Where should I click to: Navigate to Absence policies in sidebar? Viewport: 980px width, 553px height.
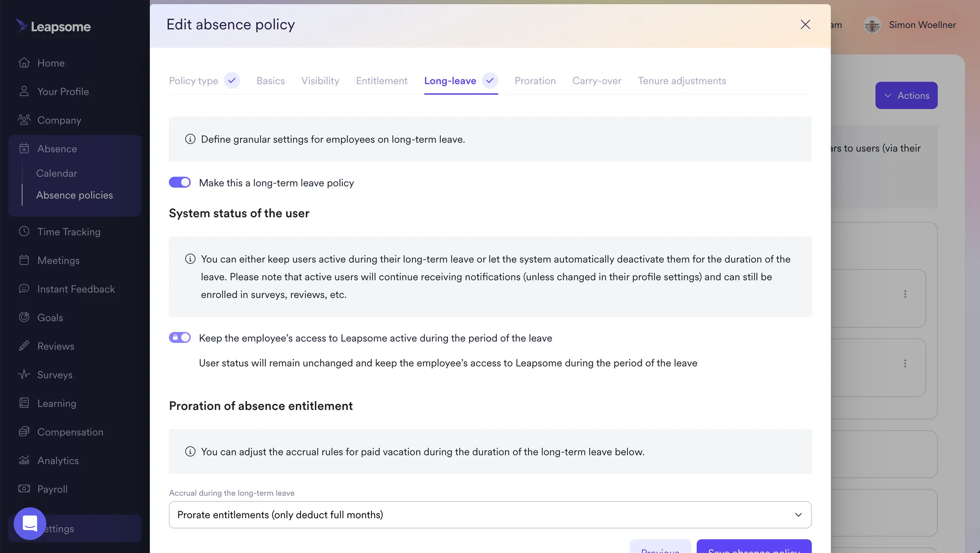click(x=75, y=195)
